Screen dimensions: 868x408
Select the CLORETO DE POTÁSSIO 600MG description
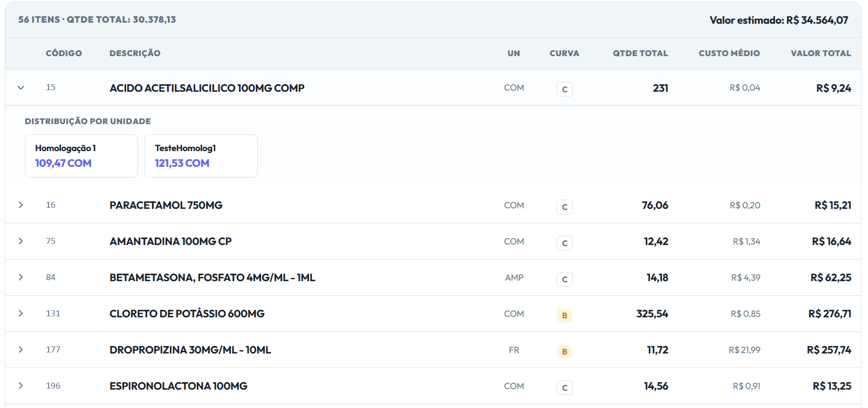click(187, 314)
